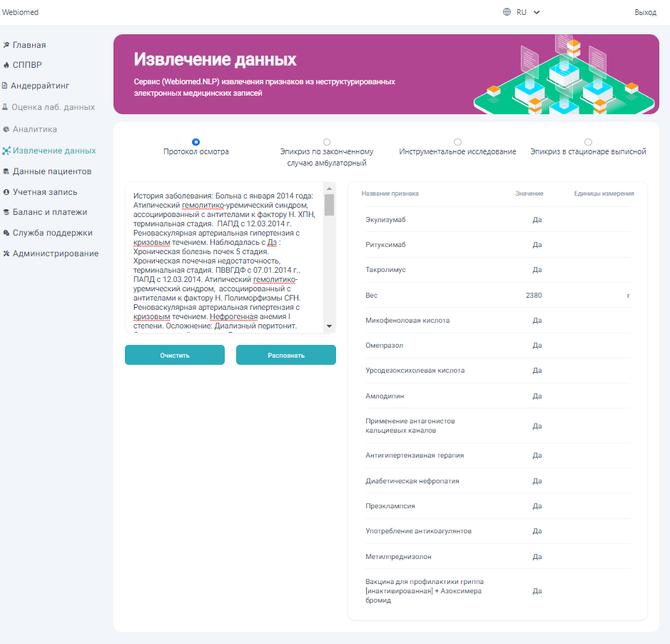Click the Вес value 2380
Image resolution: width=670 pixels, height=644 pixels.
point(534,295)
